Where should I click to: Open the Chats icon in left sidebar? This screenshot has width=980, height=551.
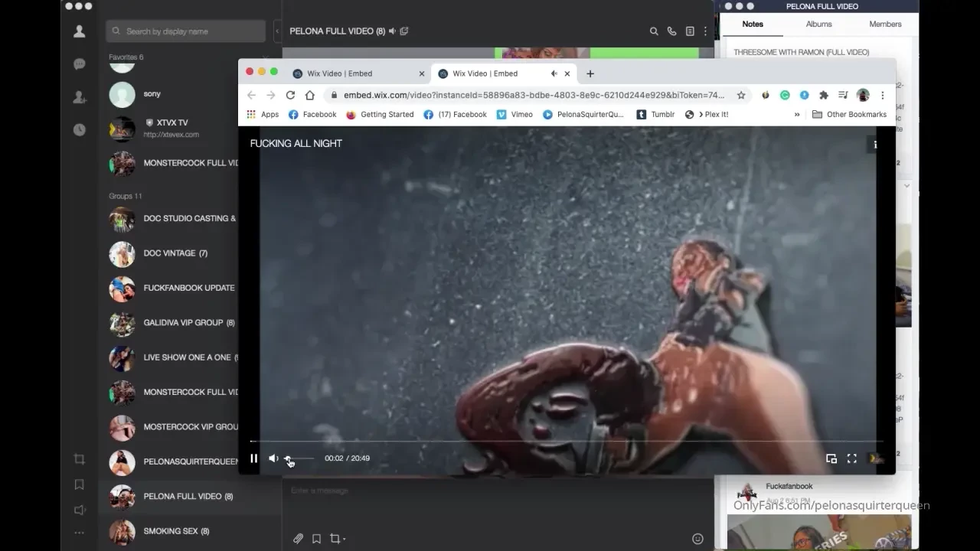tap(79, 64)
